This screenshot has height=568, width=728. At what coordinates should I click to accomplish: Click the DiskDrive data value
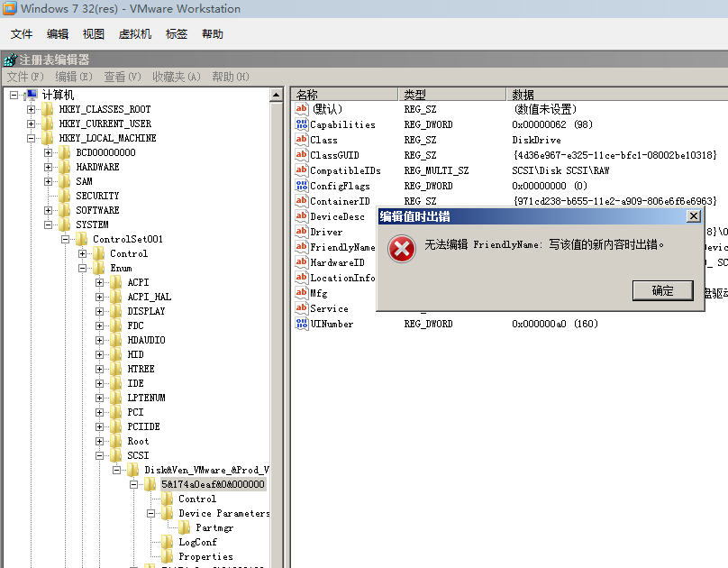click(536, 140)
